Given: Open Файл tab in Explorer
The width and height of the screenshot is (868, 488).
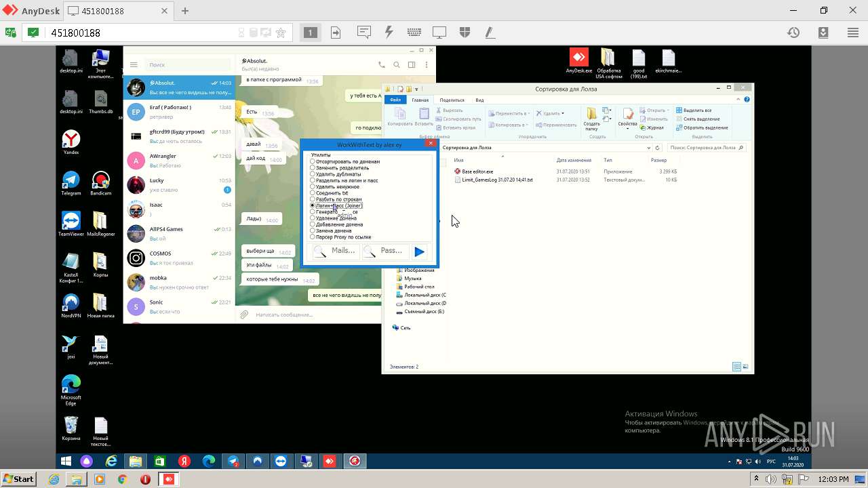Looking at the screenshot, I should [395, 100].
